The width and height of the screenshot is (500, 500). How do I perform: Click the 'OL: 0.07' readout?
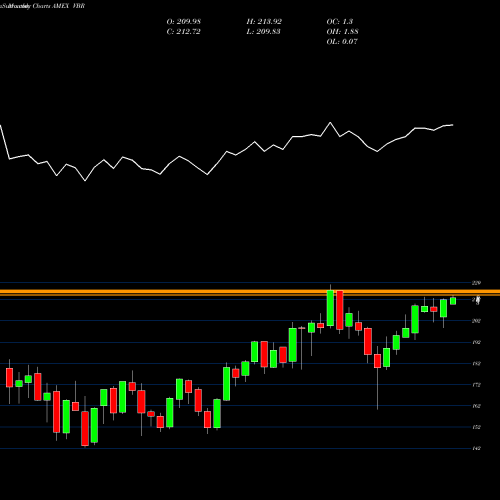[x=342, y=42]
